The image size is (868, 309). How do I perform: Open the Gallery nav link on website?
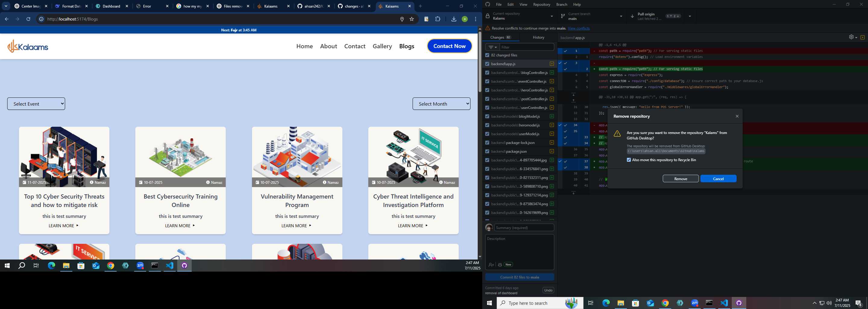coord(382,46)
